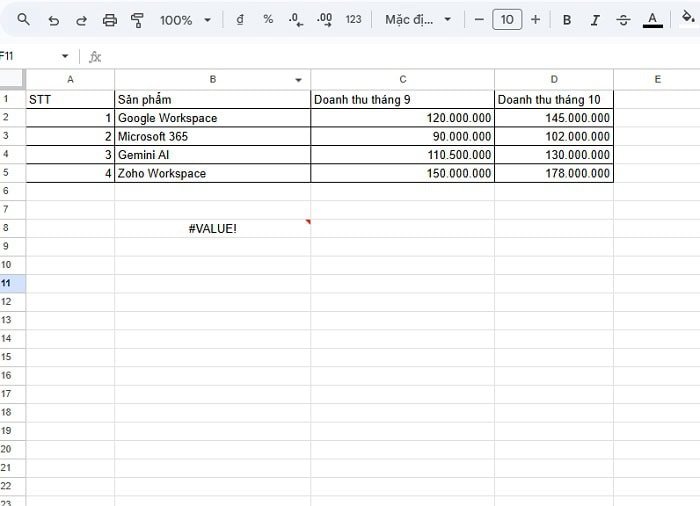Select the Doanh thu tháng 9 cell
Screen dimensions: 700x506
[403, 99]
